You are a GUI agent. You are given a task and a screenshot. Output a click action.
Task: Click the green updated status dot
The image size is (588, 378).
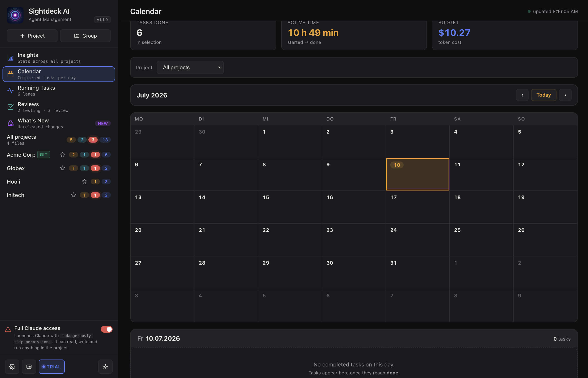pos(529,12)
